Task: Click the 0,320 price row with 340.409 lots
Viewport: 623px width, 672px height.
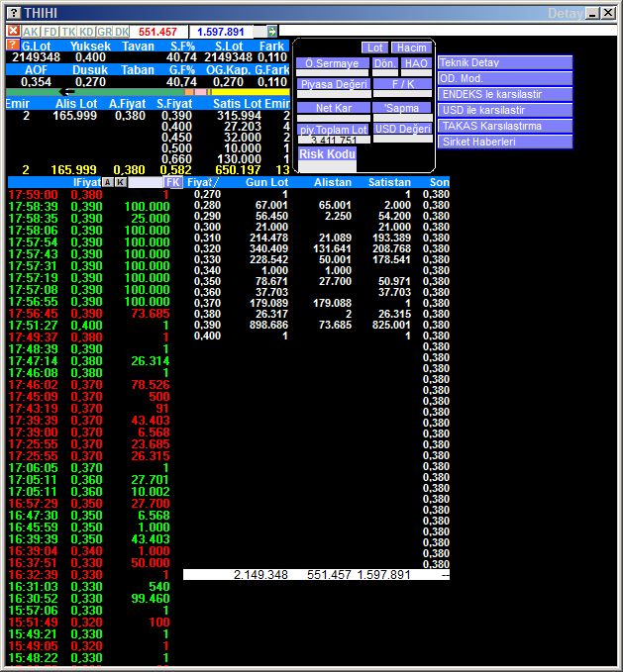Action: 321,248
